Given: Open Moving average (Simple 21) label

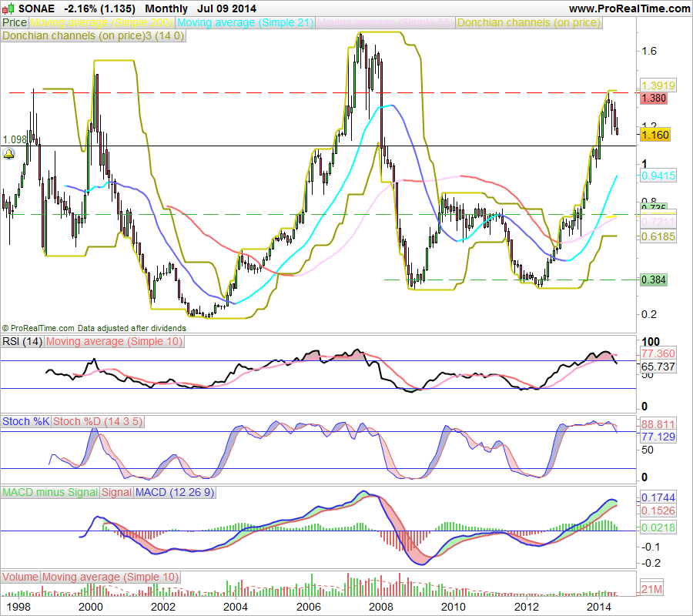Looking at the screenshot, I should point(246,22).
